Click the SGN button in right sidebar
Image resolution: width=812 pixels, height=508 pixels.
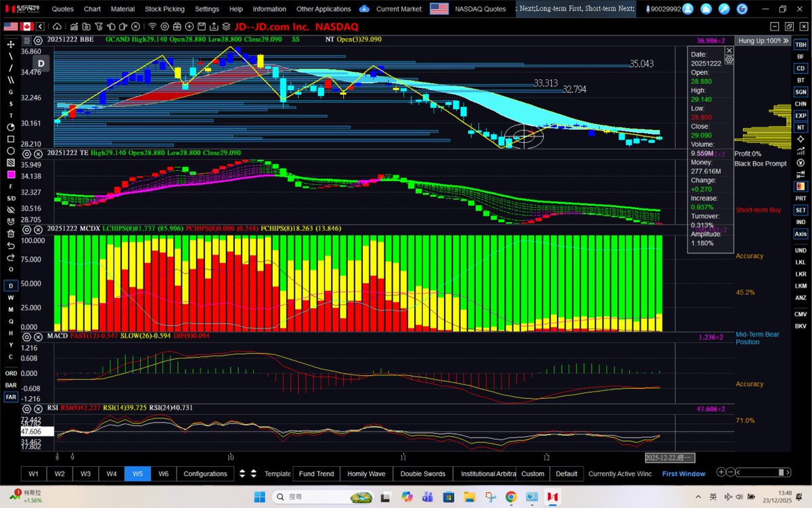tap(802, 92)
